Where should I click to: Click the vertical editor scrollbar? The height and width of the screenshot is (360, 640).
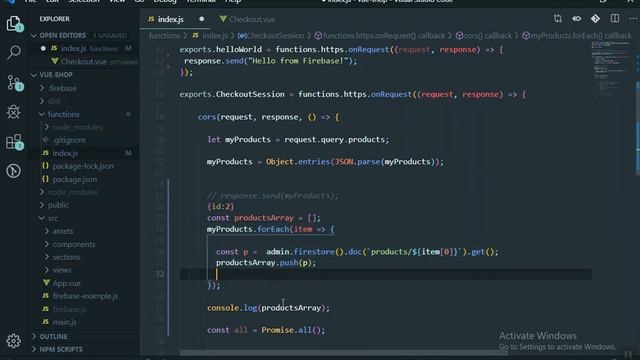click(x=637, y=129)
